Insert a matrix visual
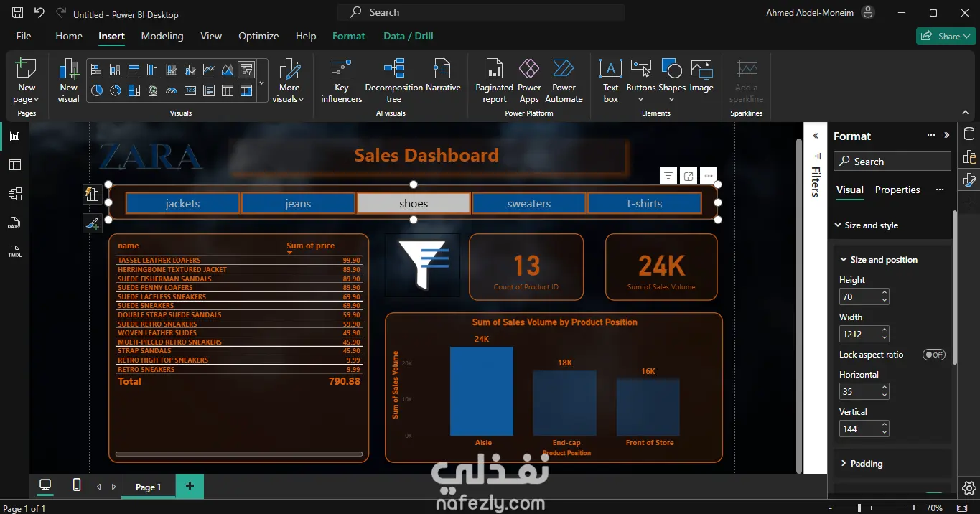Image resolution: width=980 pixels, height=514 pixels. (x=246, y=90)
